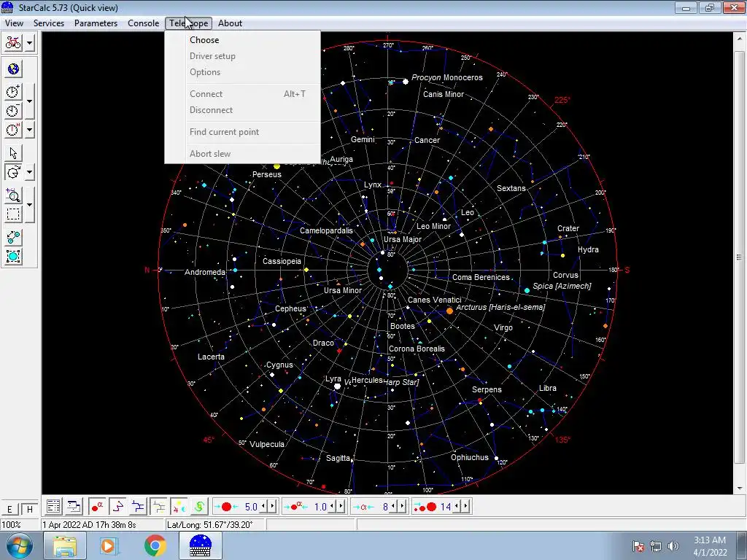This screenshot has width=747, height=560.
Task: Click the volume speaker tray icon
Action: pyautogui.click(x=673, y=545)
